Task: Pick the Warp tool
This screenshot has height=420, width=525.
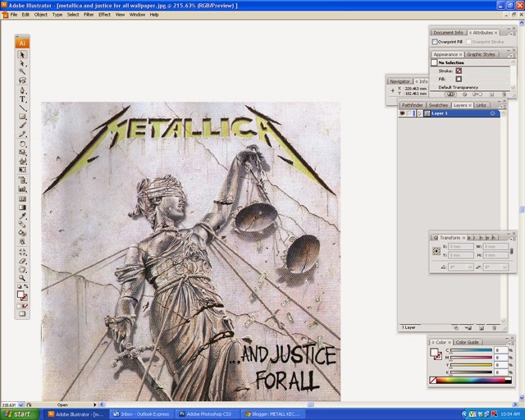Action: pos(22,161)
